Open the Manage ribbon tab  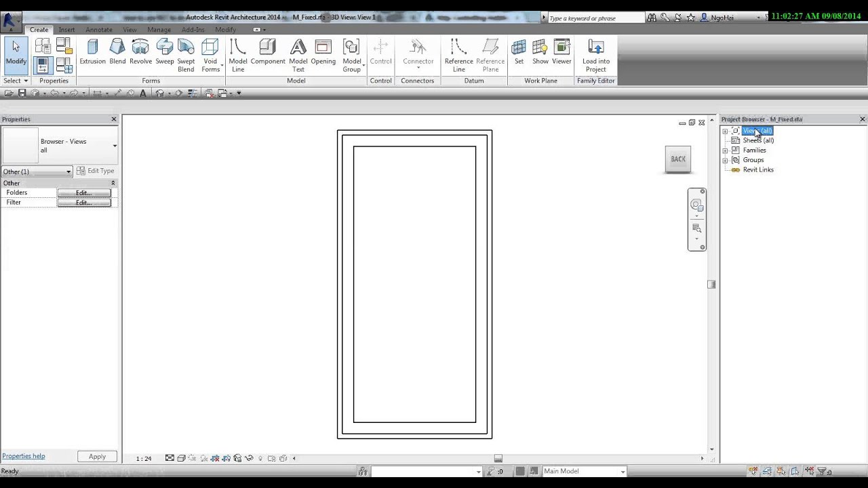tap(159, 30)
